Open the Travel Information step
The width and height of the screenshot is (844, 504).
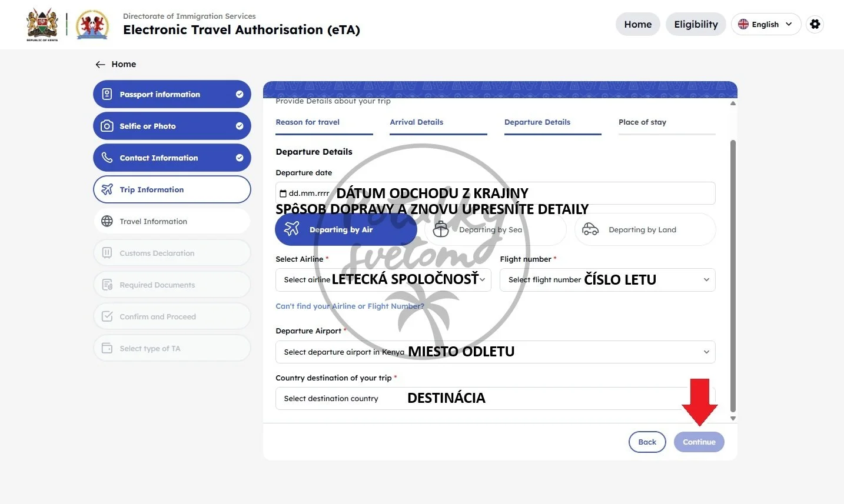172,221
